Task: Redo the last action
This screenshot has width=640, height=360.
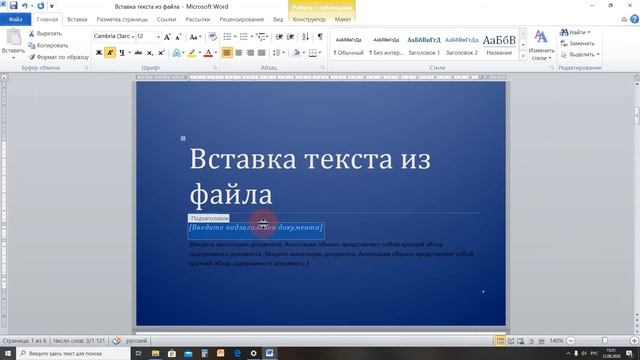Action: pos(40,6)
